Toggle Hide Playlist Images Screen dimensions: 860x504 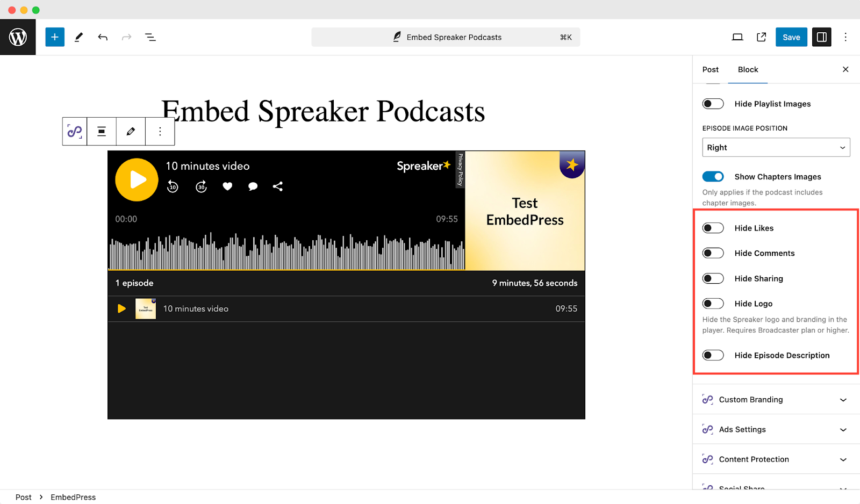[713, 104]
